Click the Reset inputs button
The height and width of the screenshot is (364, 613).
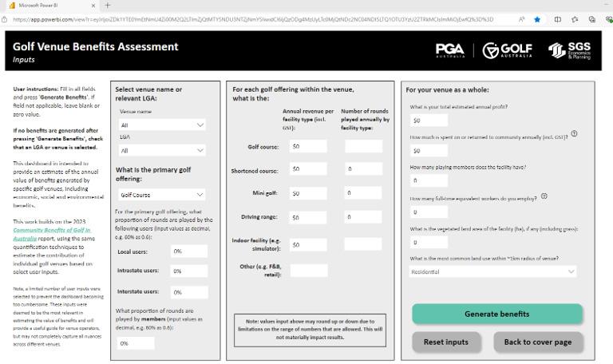pos(446,342)
